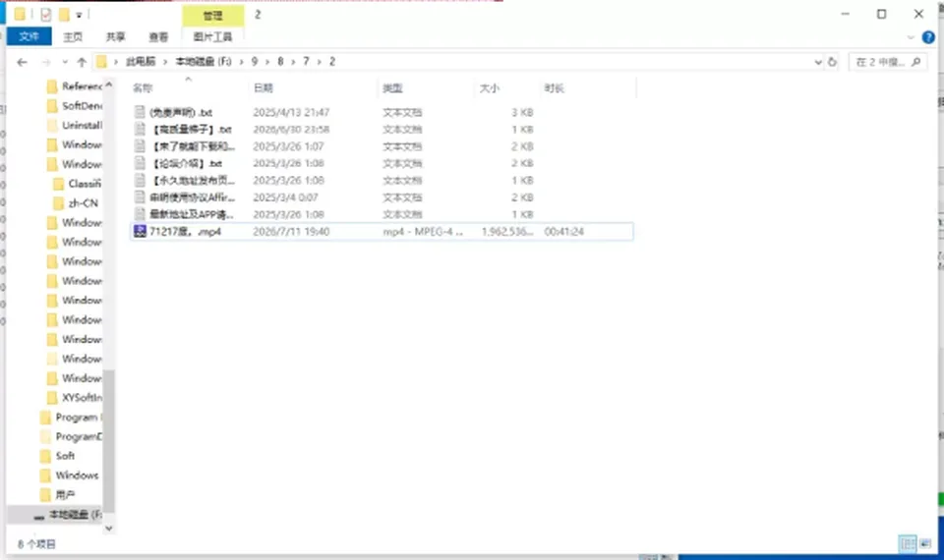Select the text file dated 2025/4/13 21:47
The image size is (944, 560).
click(382, 112)
